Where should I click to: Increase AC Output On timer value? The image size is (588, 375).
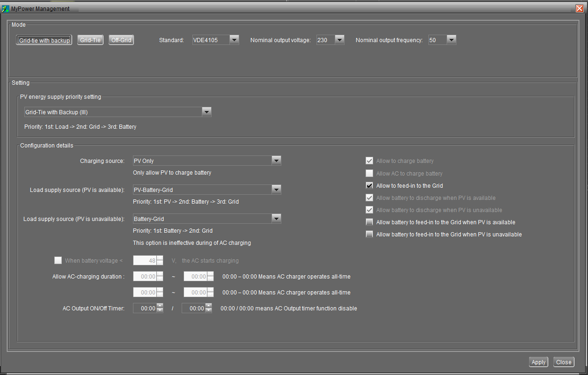click(x=160, y=306)
